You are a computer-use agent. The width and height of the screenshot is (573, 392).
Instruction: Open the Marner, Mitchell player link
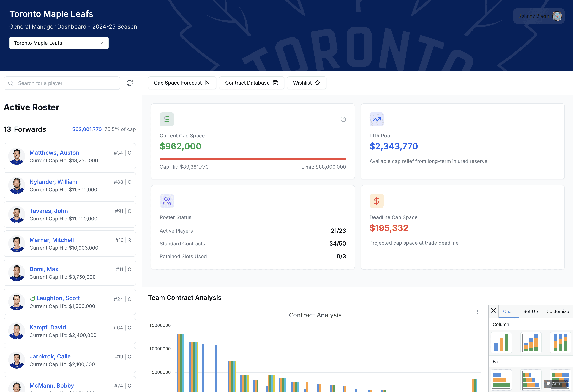click(51, 240)
